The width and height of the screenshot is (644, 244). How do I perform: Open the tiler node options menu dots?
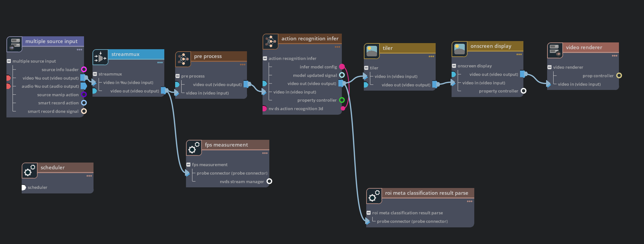431,56
